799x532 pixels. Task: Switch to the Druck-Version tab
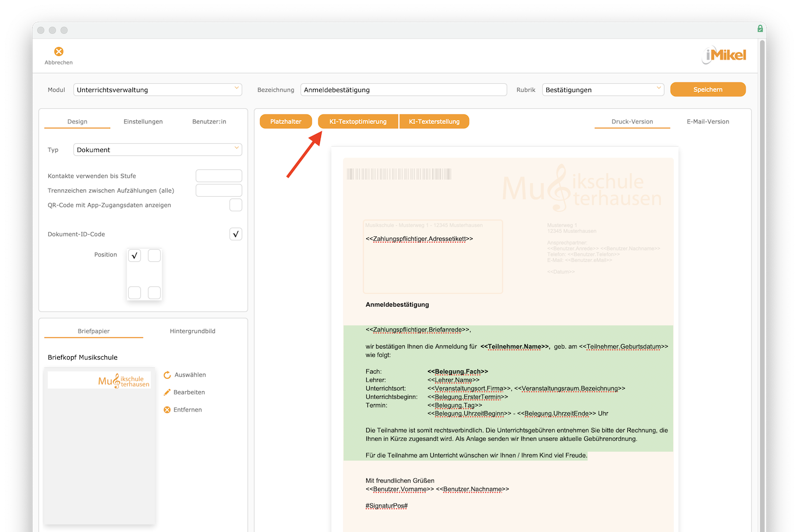632,122
